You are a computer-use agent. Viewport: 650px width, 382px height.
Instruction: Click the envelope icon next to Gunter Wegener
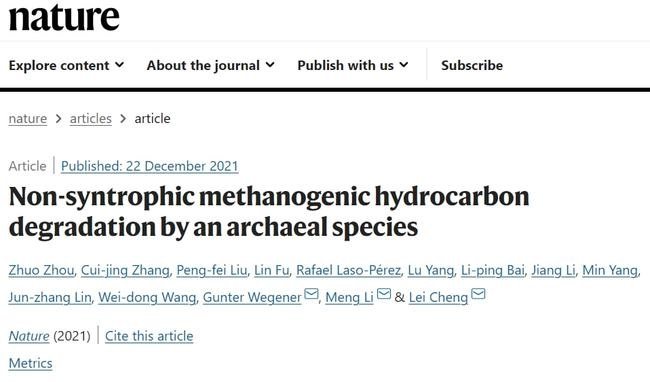(x=311, y=294)
